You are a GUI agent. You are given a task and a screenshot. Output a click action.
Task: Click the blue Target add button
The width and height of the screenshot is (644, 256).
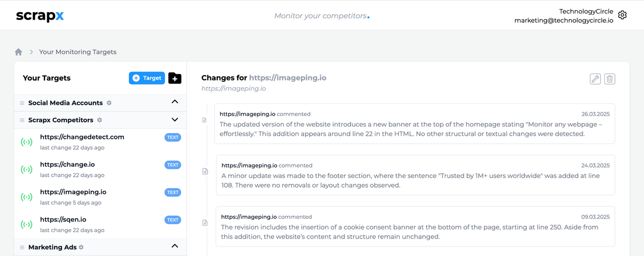pos(147,78)
